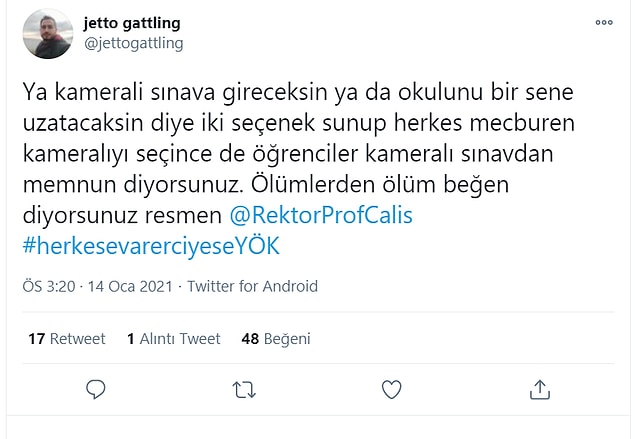Retweet using the arrows icon
The width and height of the screenshot is (635, 439).
pyautogui.click(x=244, y=390)
